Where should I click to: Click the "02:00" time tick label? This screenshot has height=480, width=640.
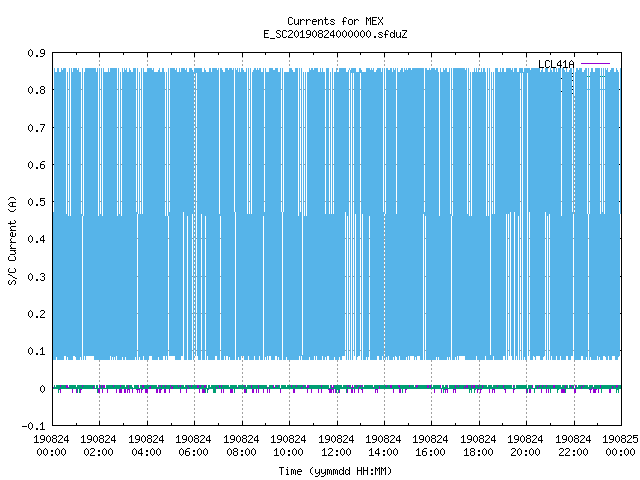click(x=98, y=452)
